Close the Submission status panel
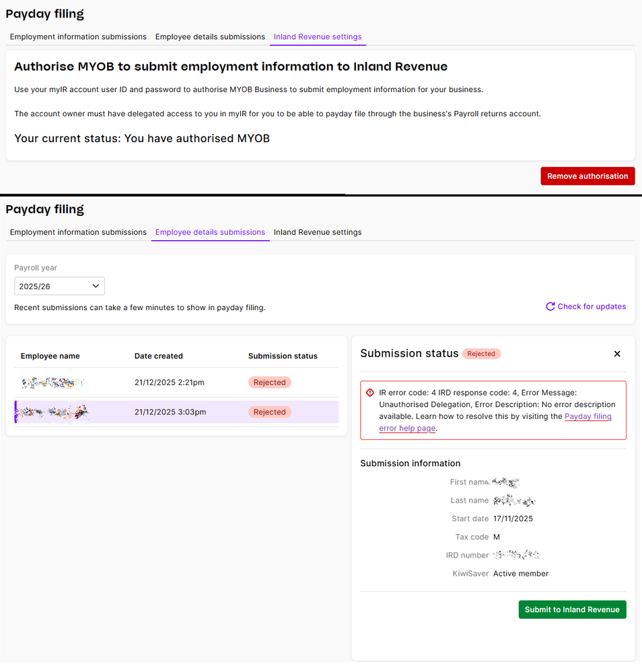642x672 pixels. click(x=617, y=354)
